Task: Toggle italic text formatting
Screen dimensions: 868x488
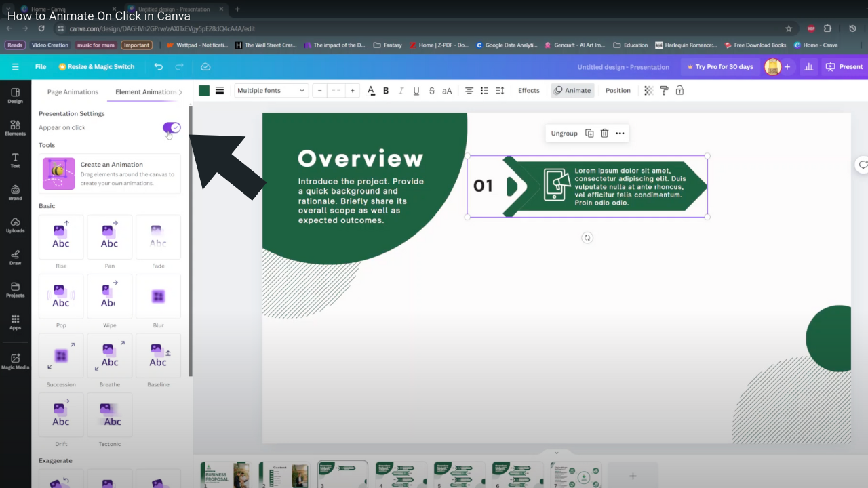Action: point(401,91)
